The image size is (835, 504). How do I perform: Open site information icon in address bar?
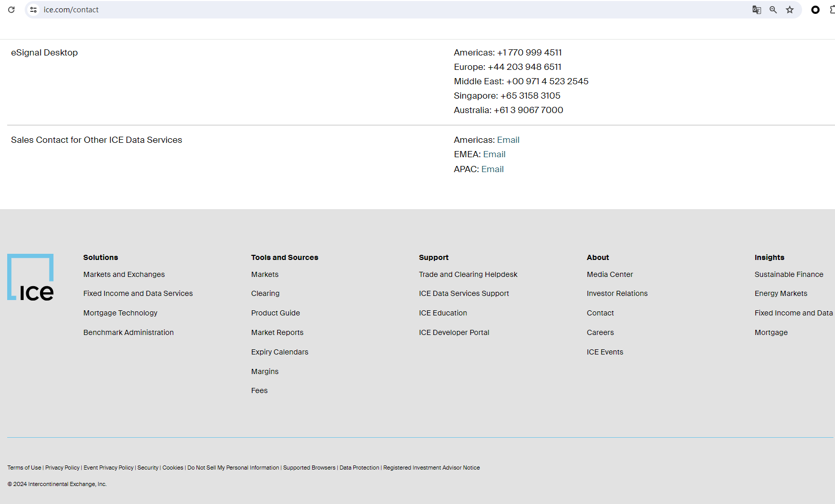[33, 10]
